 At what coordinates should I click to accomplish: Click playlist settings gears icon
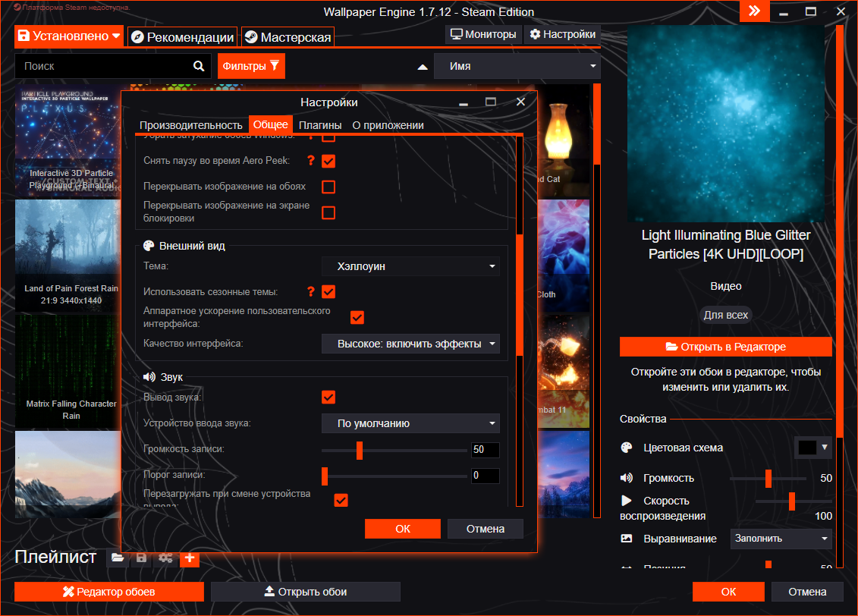pyautogui.click(x=165, y=558)
